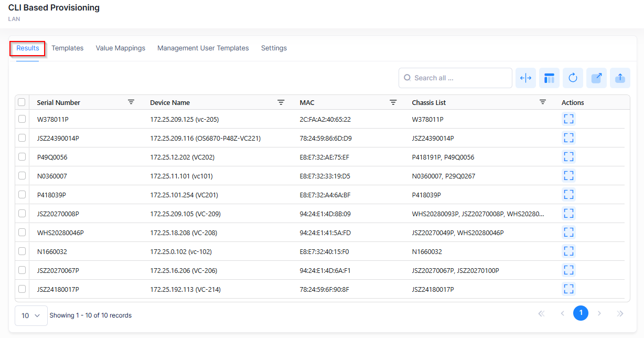Screen dimensions: 644x338
Task: Click the fit column width icon
Action: coord(525,78)
